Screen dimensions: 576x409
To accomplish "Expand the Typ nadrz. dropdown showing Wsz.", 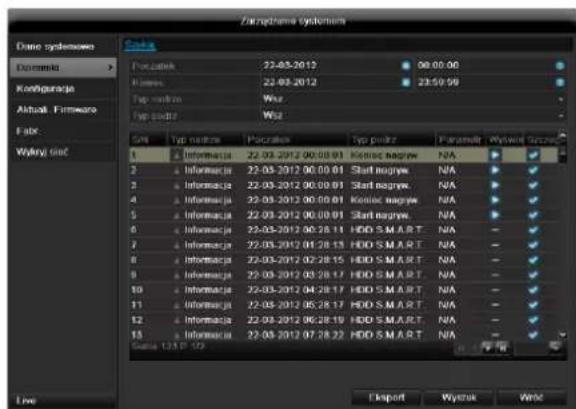I will click(x=561, y=99).
